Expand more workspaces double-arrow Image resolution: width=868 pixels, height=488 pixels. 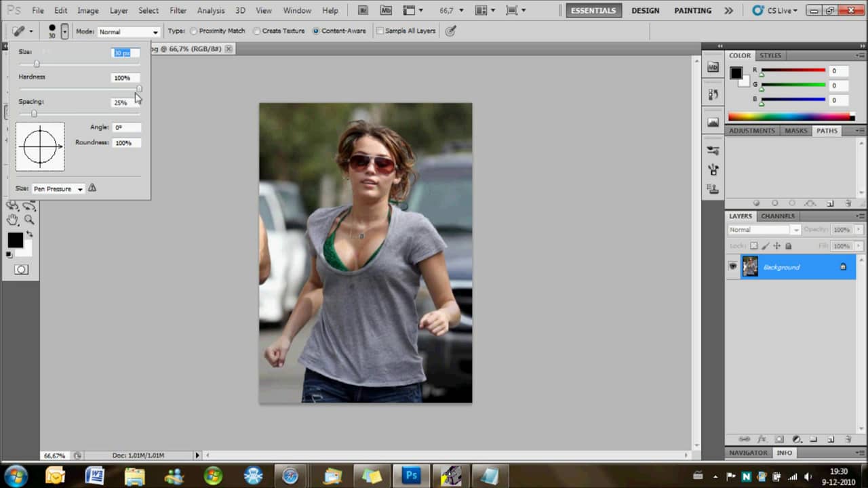click(x=728, y=10)
